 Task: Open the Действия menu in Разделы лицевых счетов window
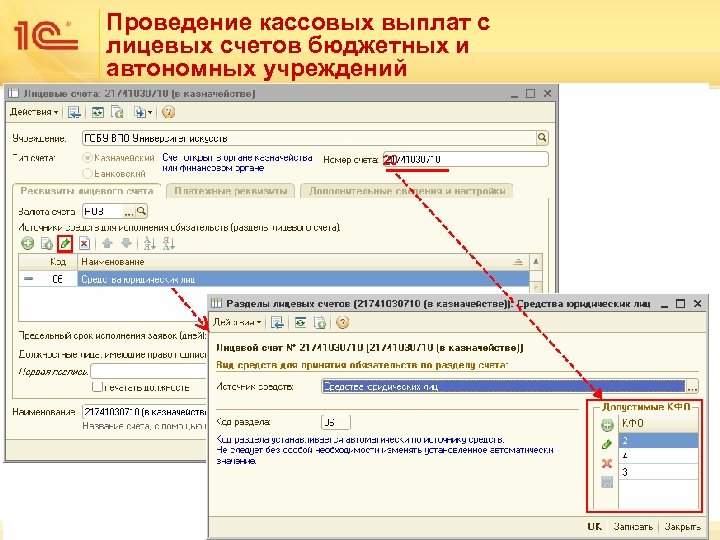pyautogui.click(x=237, y=322)
